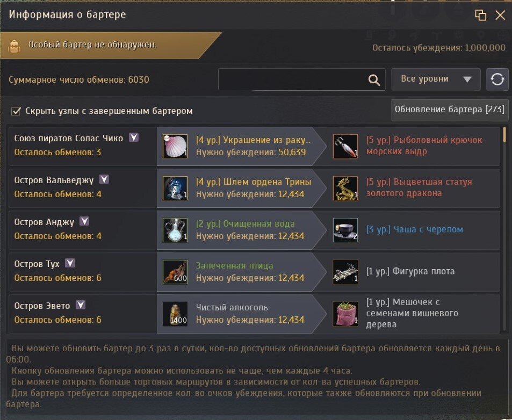The width and height of the screenshot is (512, 420).
Task: Click the Trina order helmet icon
Action: point(175,189)
